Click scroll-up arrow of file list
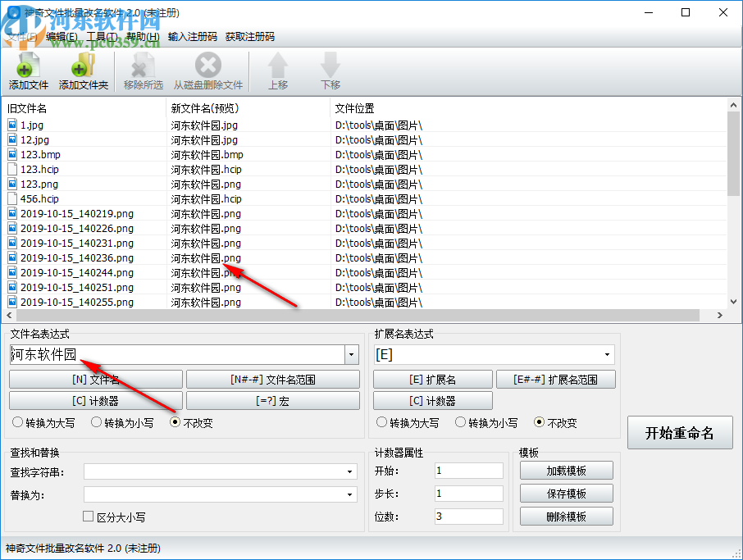This screenshot has width=743, height=560. 733,105
